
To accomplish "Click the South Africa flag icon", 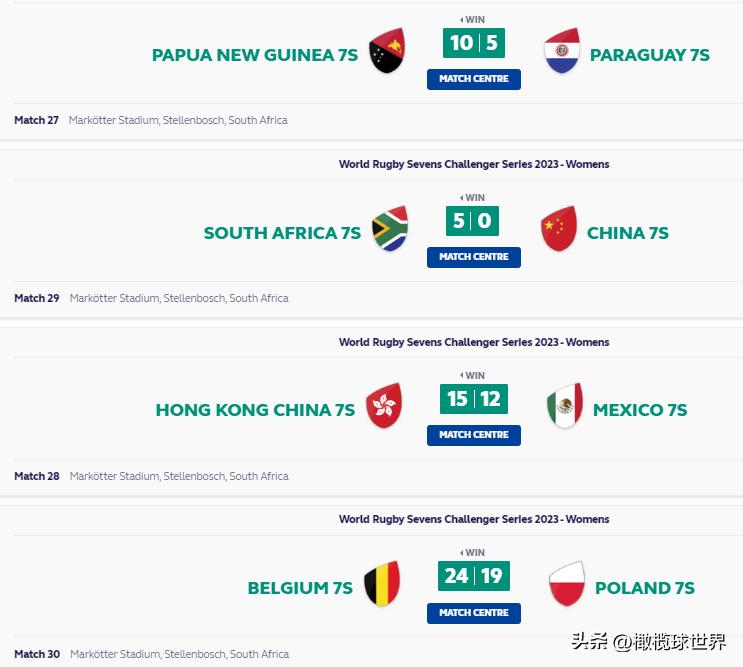I will (390, 230).
